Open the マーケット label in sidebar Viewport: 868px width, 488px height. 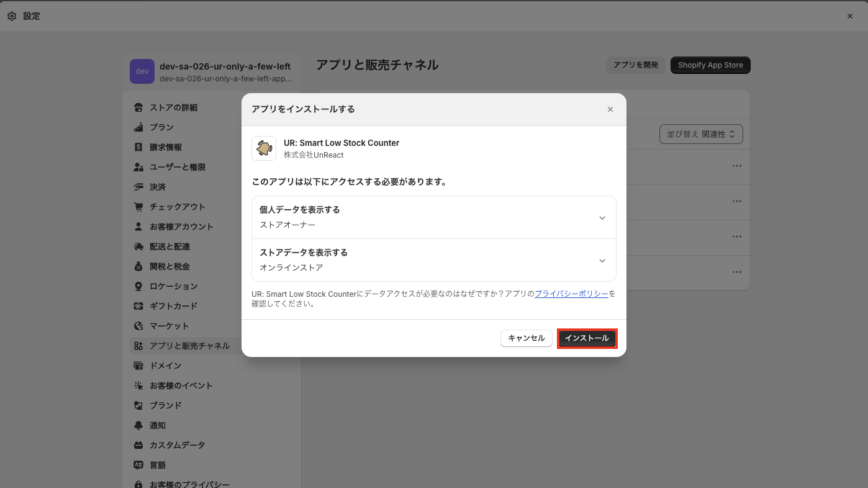click(x=170, y=326)
